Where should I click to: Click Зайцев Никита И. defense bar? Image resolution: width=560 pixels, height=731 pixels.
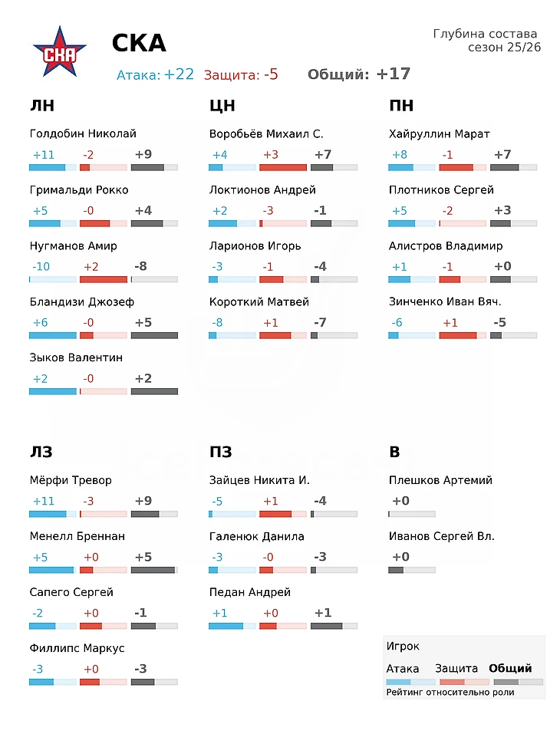click(283, 514)
